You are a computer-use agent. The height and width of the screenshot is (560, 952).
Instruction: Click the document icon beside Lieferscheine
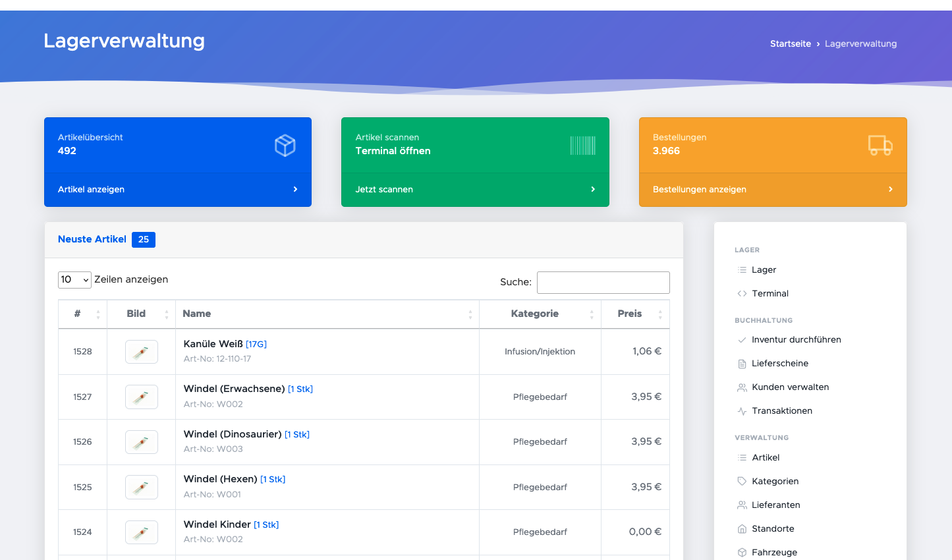tap(742, 364)
